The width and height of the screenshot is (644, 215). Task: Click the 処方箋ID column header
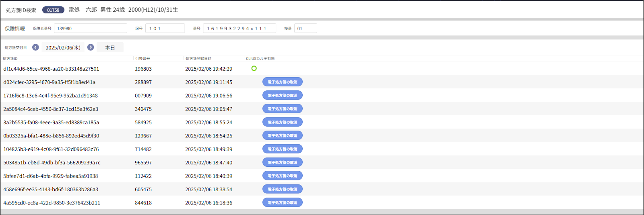(10, 59)
